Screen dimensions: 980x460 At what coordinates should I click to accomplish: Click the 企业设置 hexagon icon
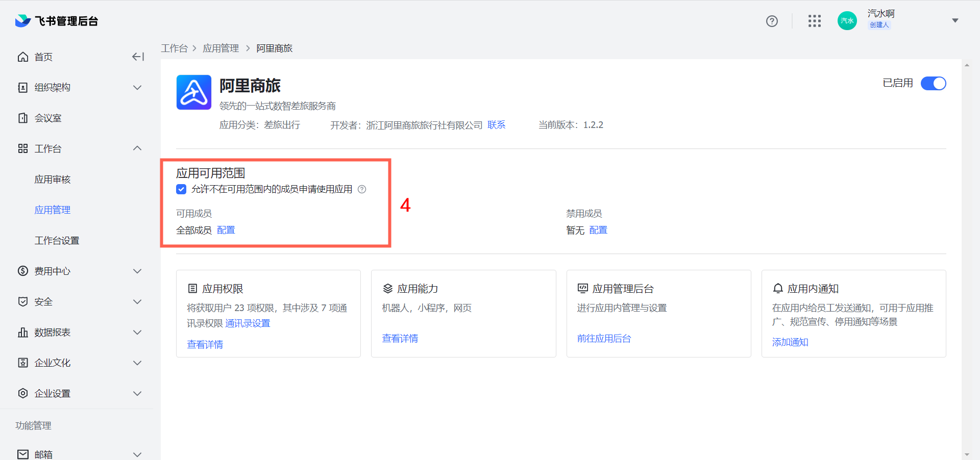(x=23, y=393)
